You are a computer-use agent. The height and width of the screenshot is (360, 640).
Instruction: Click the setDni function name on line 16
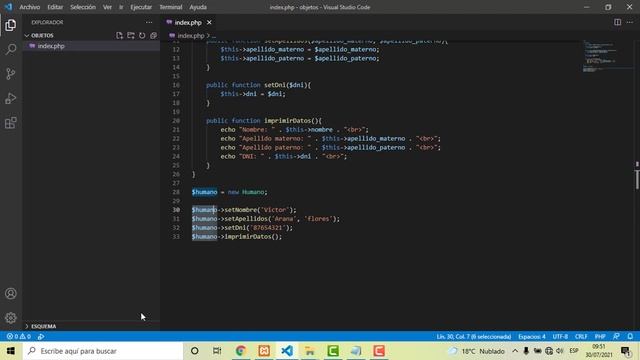[274, 85]
